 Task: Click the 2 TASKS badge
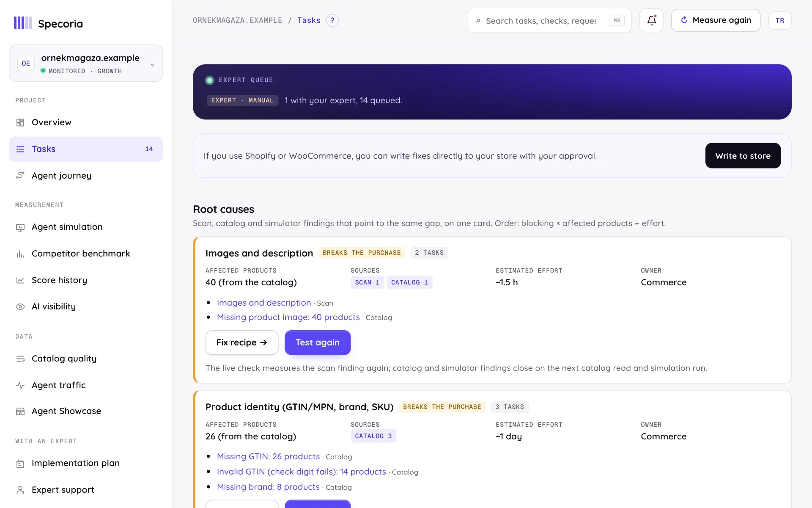tap(429, 253)
